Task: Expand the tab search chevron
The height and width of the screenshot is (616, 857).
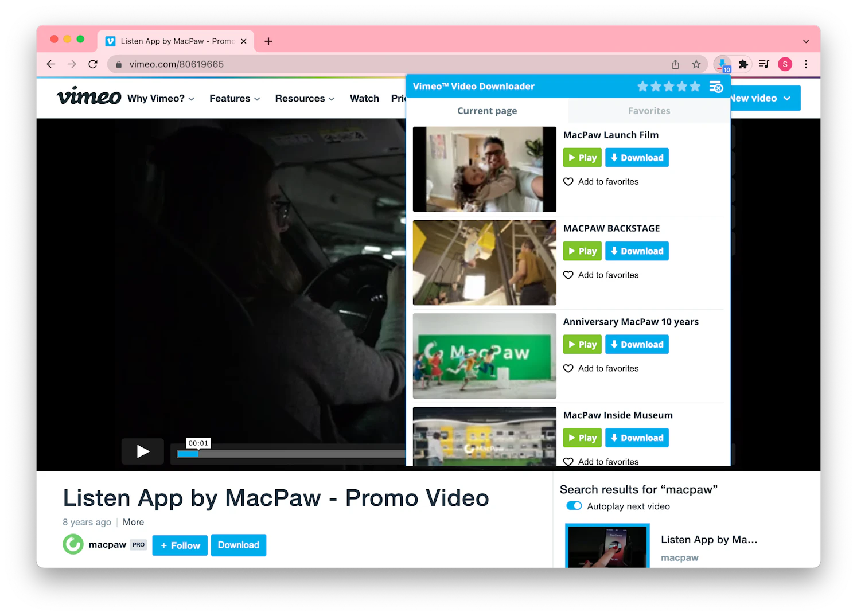Action: (x=806, y=41)
